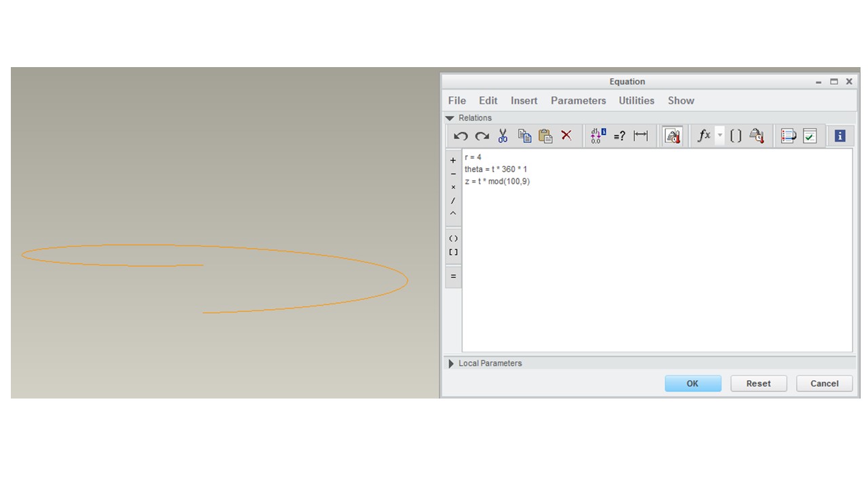Confirm equation with OK button

click(x=692, y=384)
